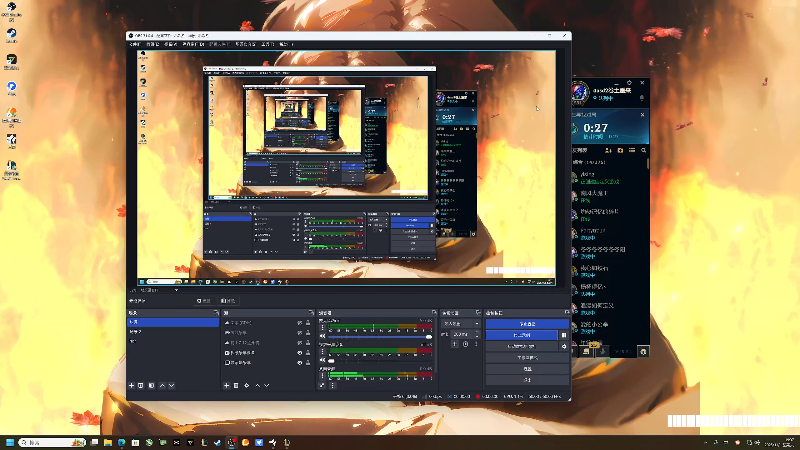Toggle visibility eye of the fourth source row
This screenshot has width=800, height=450.
pos(299,353)
